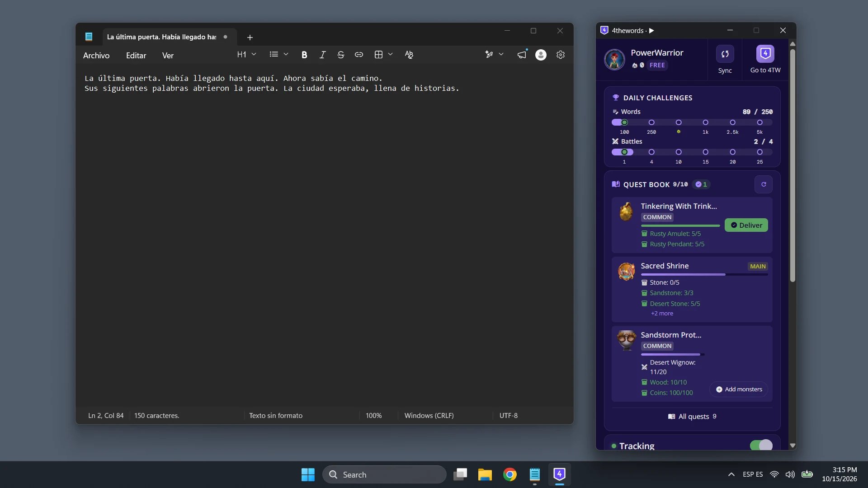Image resolution: width=868 pixels, height=488 pixels.
Task: Click the 100% zoom level in status bar
Action: [373, 416]
